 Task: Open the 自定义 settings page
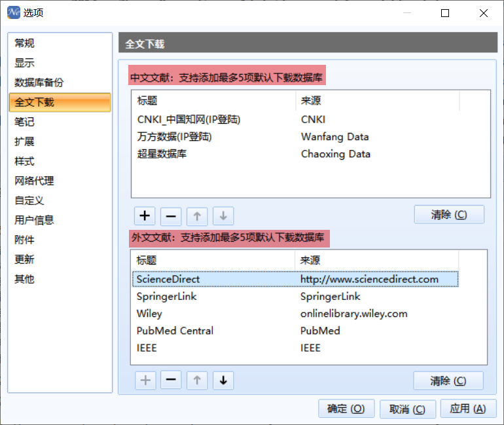[60, 200]
